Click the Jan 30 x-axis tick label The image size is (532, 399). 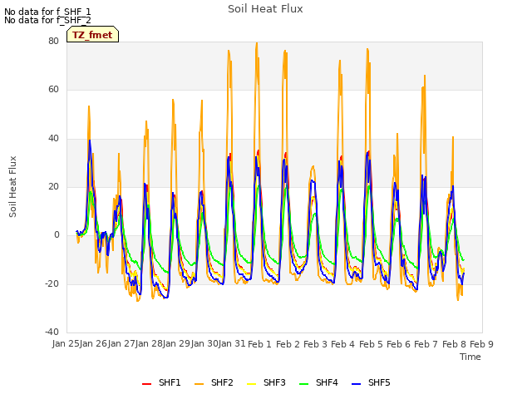point(204,344)
